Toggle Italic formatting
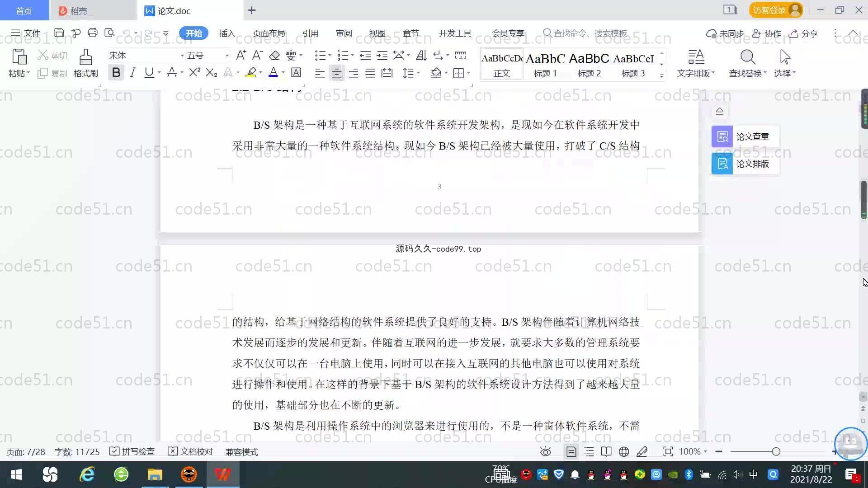The width and height of the screenshot is (868, 488). (132, 72)
